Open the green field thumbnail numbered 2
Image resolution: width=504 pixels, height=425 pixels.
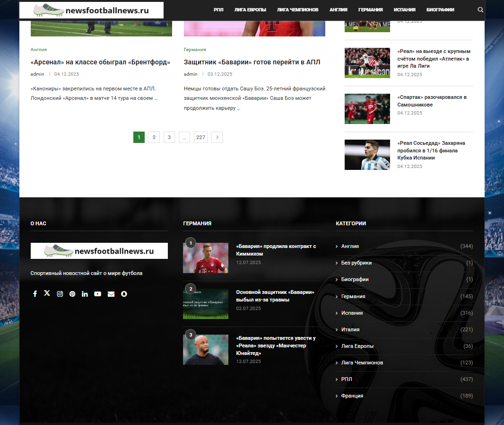click(x=206, y=304)
